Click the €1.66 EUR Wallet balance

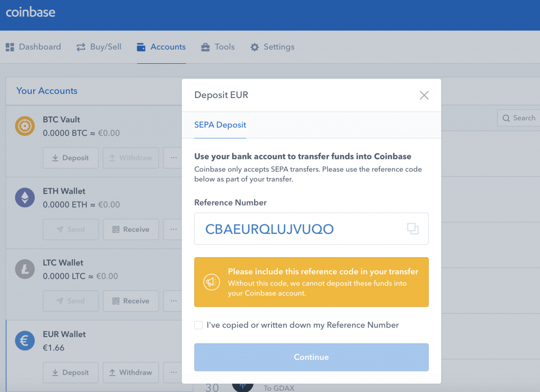[x=53, y=348]
